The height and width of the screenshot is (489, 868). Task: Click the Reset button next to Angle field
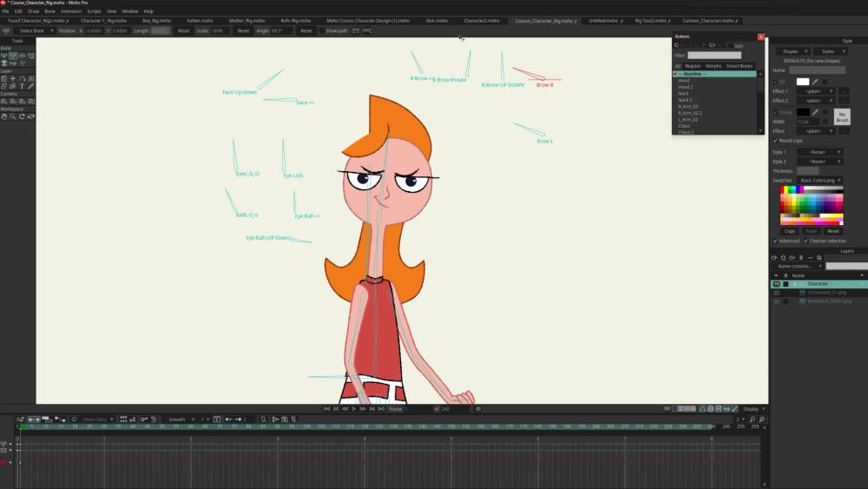pos(306,30)
